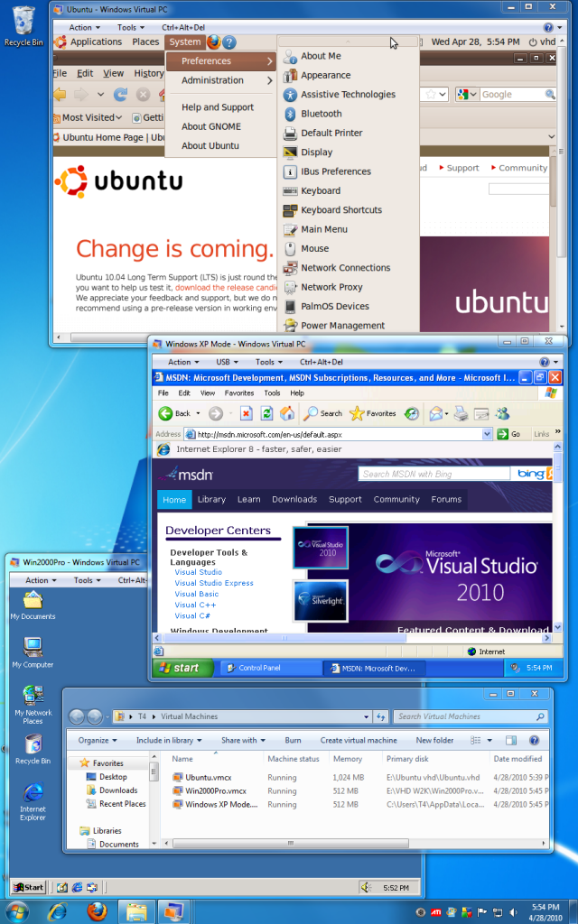Open Firefox from the Ubuntu top panel icon
The height and width of the screenshot is (924, 578).
click(x=213, y=42)
